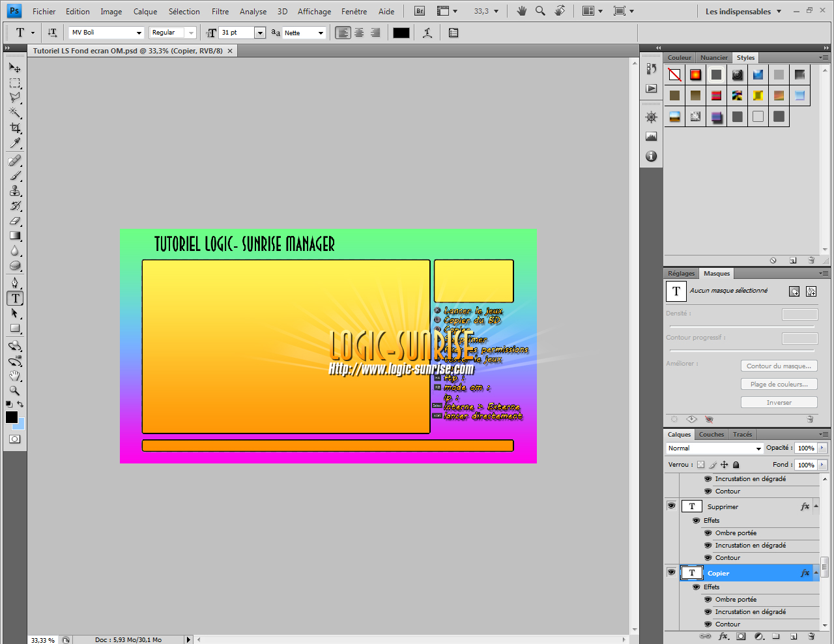Viewport: 834px width, 644px height.
Task: Open the Filtre menu
Action: coord(220,11)
